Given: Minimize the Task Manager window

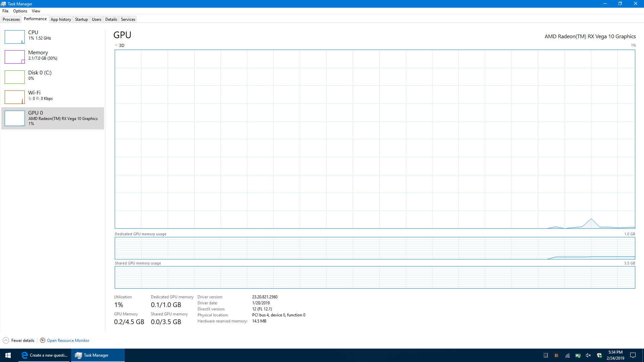Looking at the screenshot, I should pyautogui.click(x=605, y=4).
